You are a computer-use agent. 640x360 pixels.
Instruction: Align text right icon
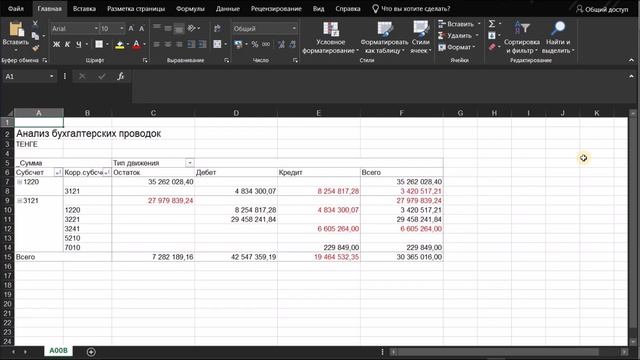(x=179, y=44)
